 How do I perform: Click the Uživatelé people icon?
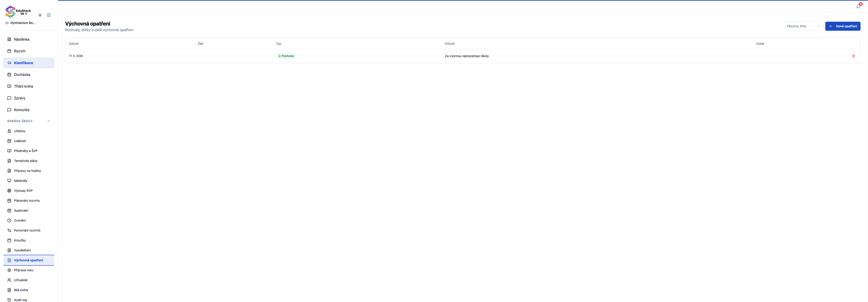pos(9,280)
